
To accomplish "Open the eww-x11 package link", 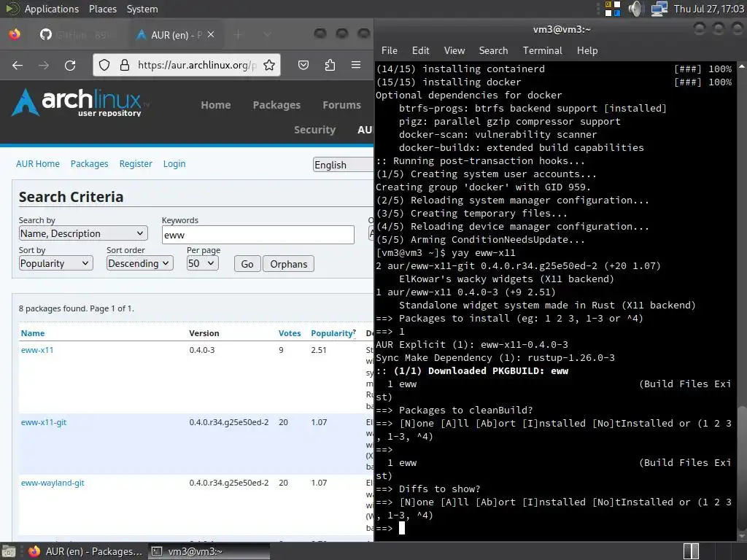I will click(37, 350).
